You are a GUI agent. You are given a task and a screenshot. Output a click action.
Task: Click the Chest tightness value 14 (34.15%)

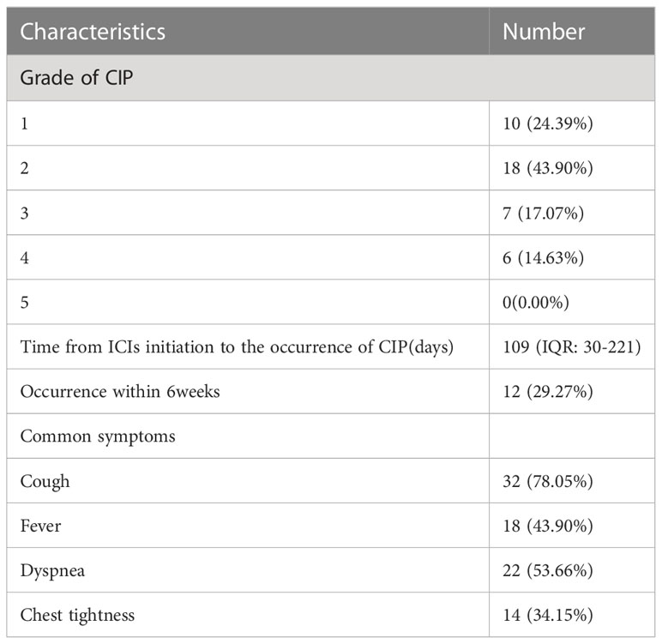(548, 615)
